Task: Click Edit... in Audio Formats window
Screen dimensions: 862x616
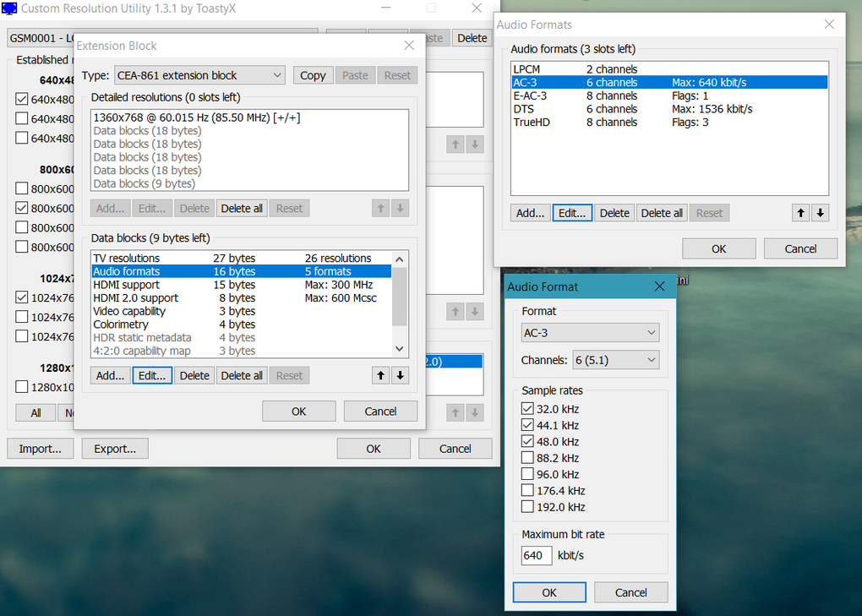Action: click(572, 213)
